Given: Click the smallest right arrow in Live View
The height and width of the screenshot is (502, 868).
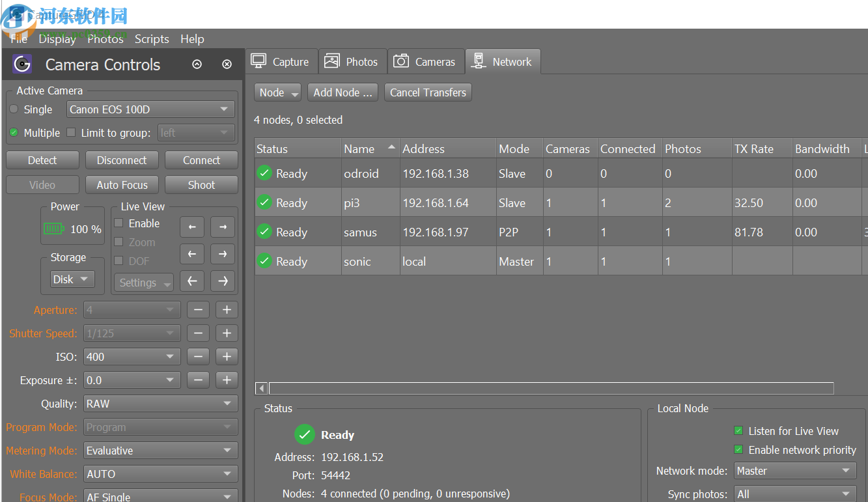Looking at the screenshot, I should pos(223,227).
